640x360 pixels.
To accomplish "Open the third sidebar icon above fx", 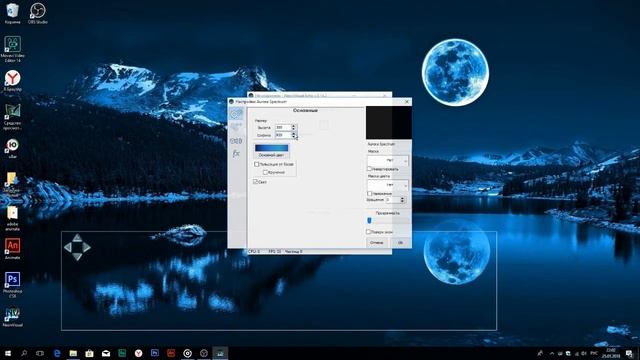I will (x=236, y=141).
